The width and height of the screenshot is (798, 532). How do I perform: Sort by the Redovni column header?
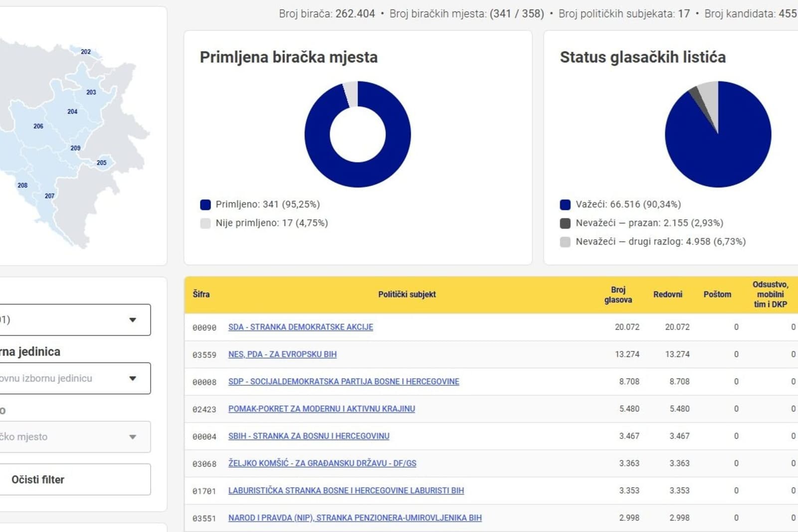click(x=668, y=294)
